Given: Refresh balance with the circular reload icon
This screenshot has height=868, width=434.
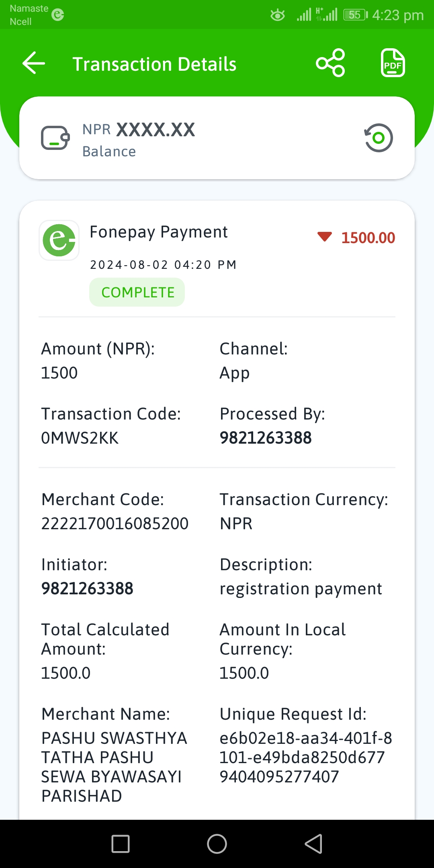Looking at the screenshot, I should pyautogui.click(x=378, y=138).
